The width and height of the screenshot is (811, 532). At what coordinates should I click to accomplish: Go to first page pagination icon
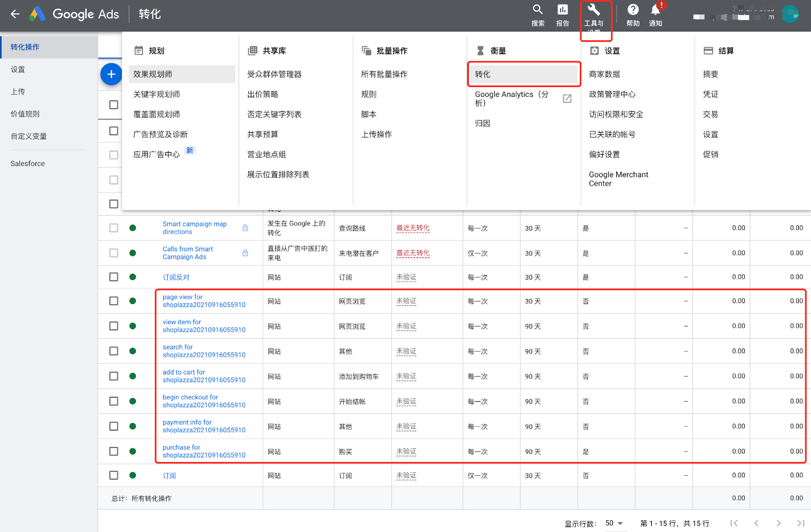coord(734,523)
